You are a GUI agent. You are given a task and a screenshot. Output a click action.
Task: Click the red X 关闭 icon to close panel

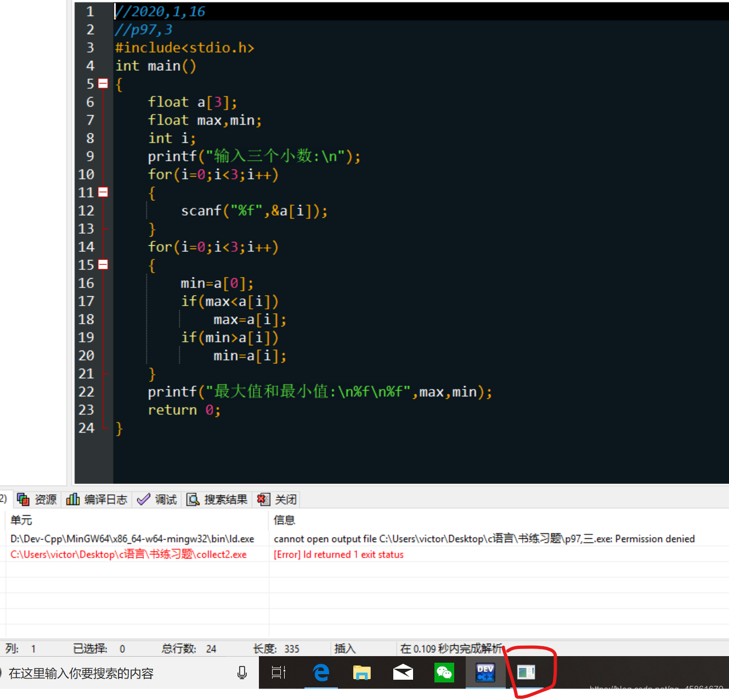(x=263, y=499)
